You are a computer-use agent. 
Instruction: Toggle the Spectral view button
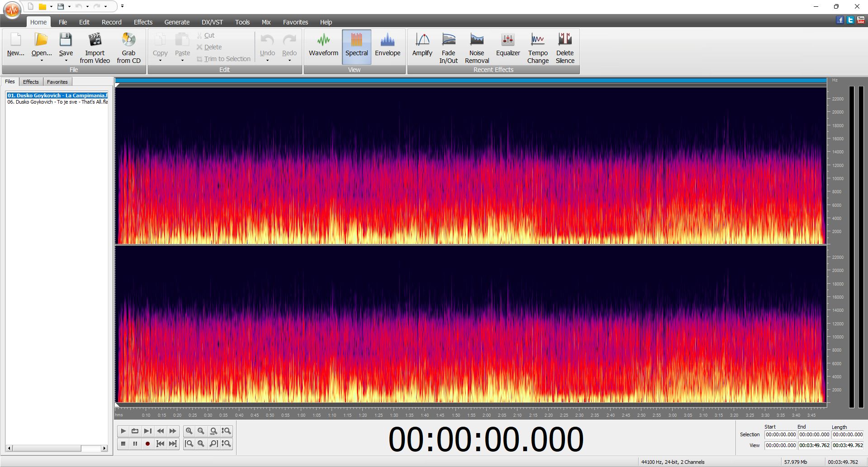pyautogui.click(x=356, y=47)
